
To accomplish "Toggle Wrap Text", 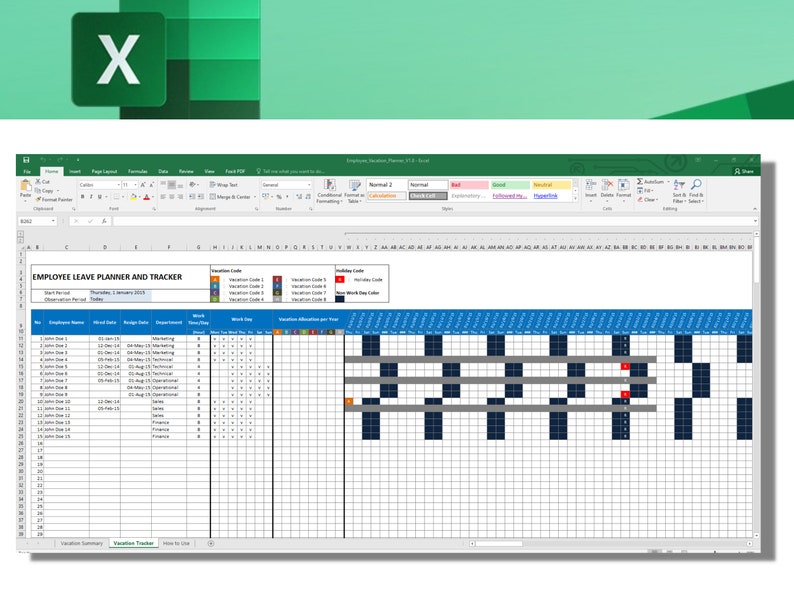I will [224, 185].
